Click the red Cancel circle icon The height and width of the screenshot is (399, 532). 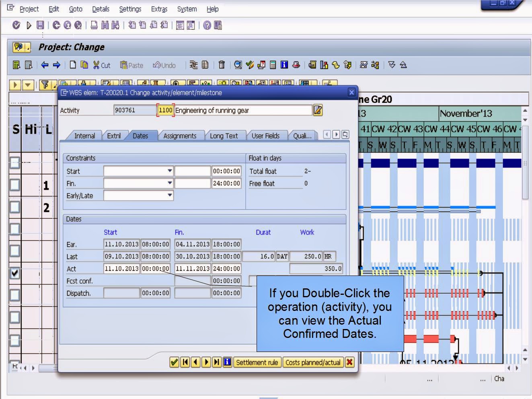pyautogui.click(x=78, y=25)
